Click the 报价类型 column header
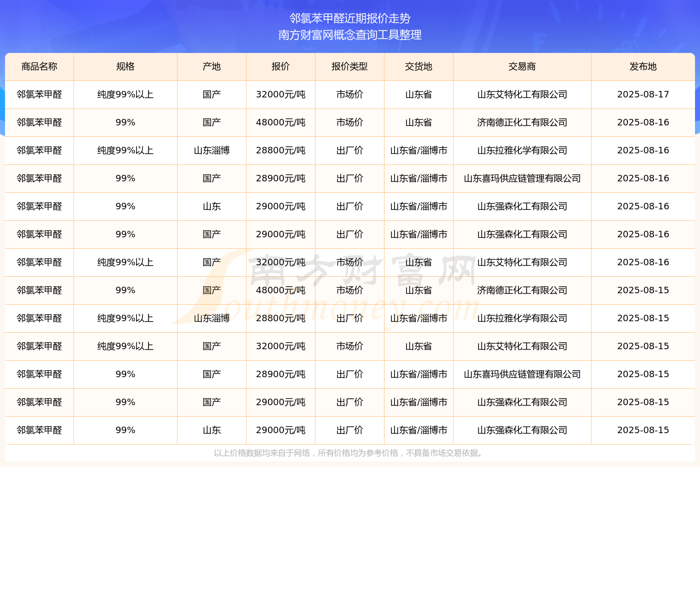Viewport: 700px width, 602px height. click(x=350, y=66)
